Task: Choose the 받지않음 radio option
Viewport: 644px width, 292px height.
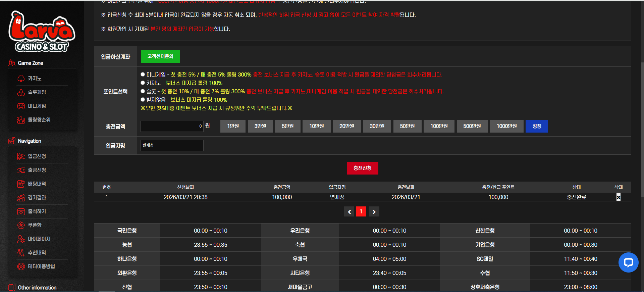Action: click(x=143, y=100)
